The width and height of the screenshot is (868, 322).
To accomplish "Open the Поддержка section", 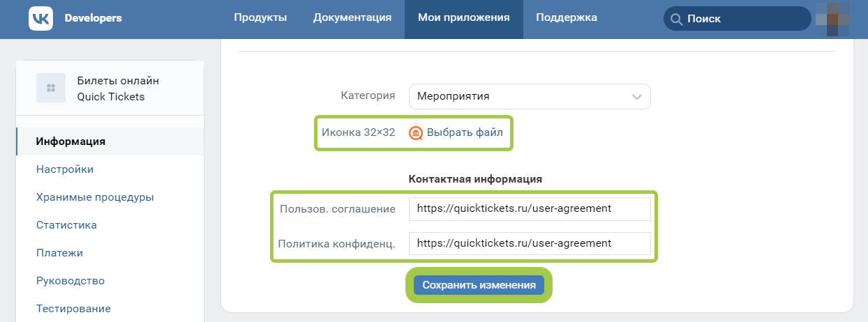I will tap(567, 18).
